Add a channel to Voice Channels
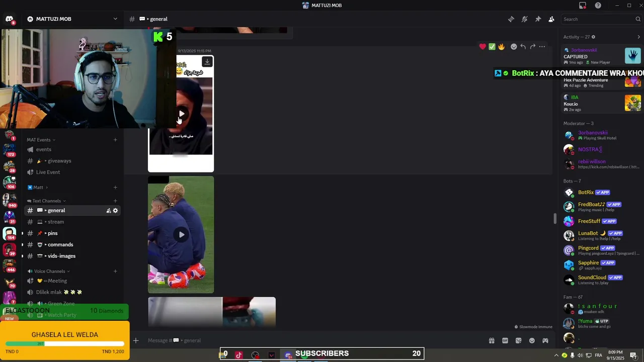Image resolution: width=644 pixels, height=362 pixels. (115, 271)
